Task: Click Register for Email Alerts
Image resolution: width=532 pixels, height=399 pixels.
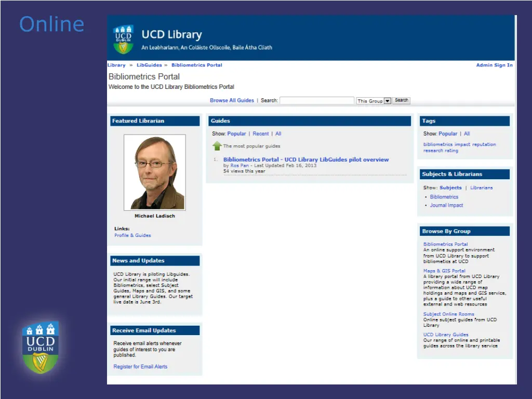Action: (140, 366)
